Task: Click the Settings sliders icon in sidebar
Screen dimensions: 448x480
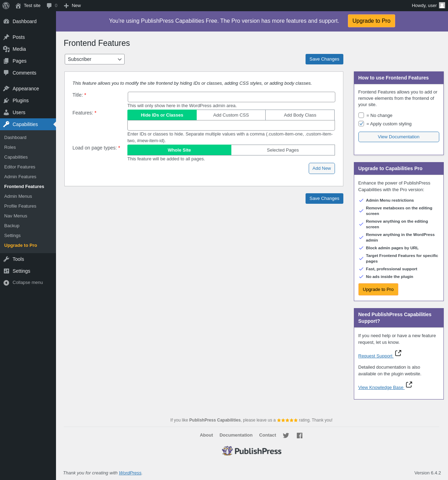Action: (6, 271)
